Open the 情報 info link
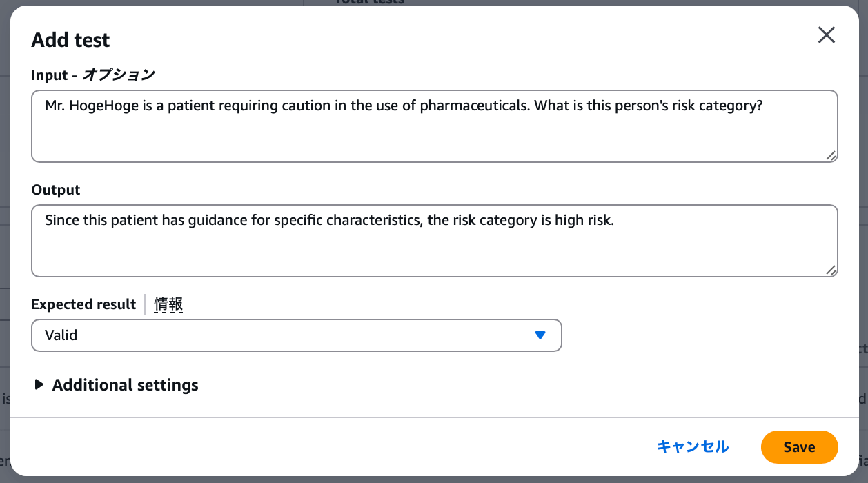 (168, 304)
